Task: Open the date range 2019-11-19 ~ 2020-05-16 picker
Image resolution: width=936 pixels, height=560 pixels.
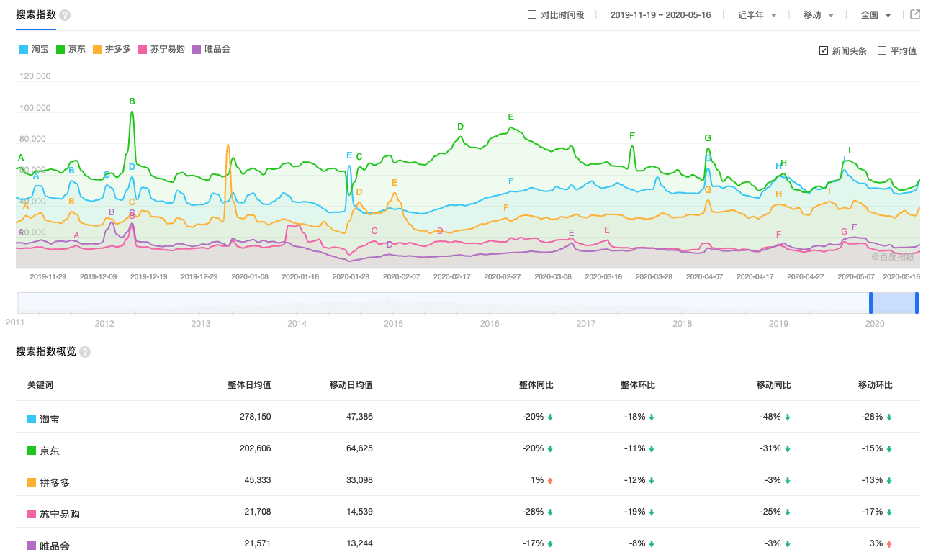Action: pos(660,15)
